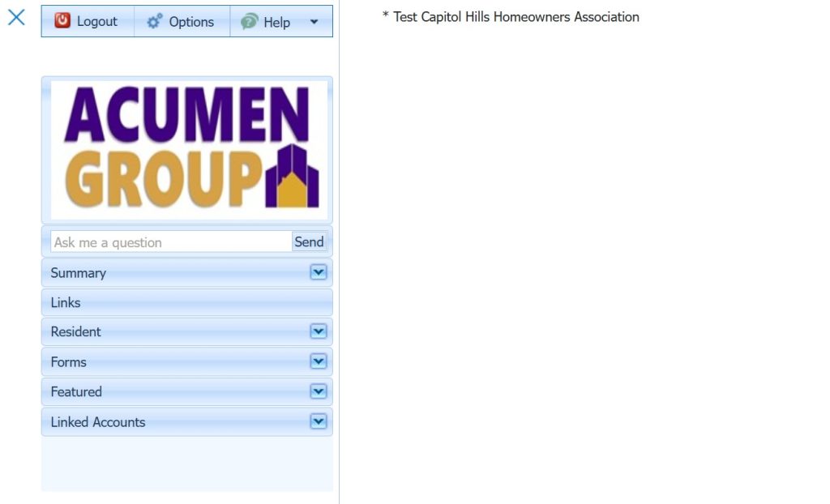Expand the Resident section arrow
Image resolution: width=830 pixels, height=504 pixels.
pyautogui.click(x=318, y=331)
